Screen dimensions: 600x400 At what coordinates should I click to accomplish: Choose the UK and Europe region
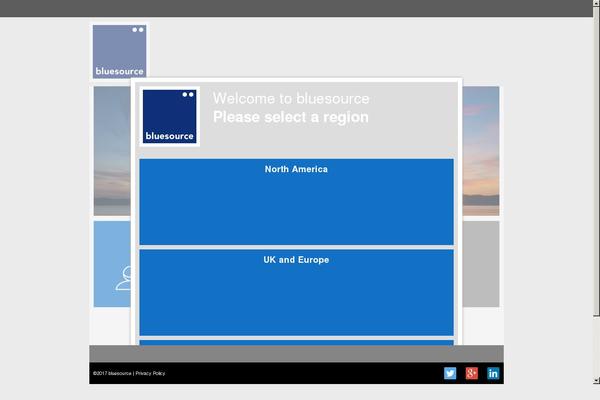point(297,292)
